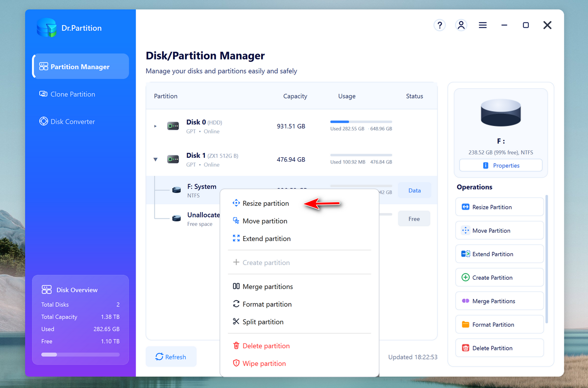This screenshot has width=588, height=388.
Task: Click Extend Partition in Operations panel
Action: (499, 254)
